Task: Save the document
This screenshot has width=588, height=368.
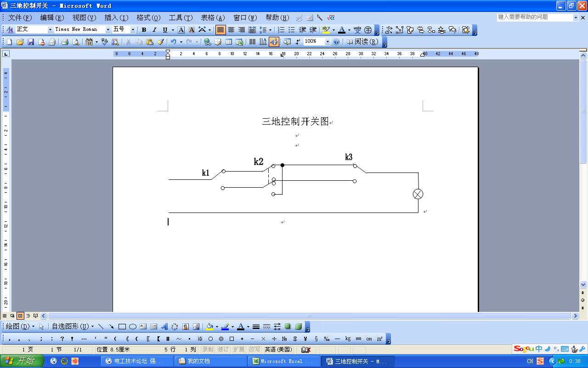Action: pos(31,42)
